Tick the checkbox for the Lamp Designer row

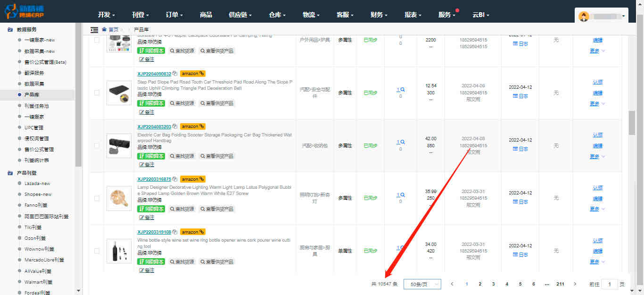[97, 199]
